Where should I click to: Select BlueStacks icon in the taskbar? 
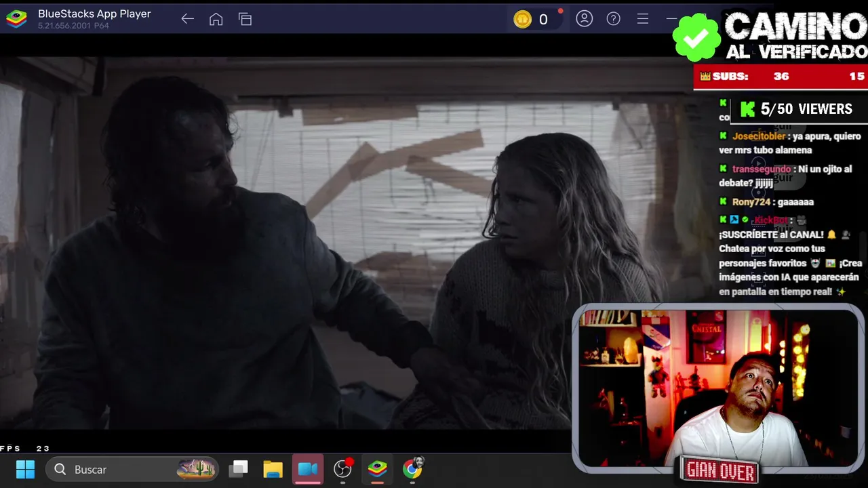click(x=378, y=468)
